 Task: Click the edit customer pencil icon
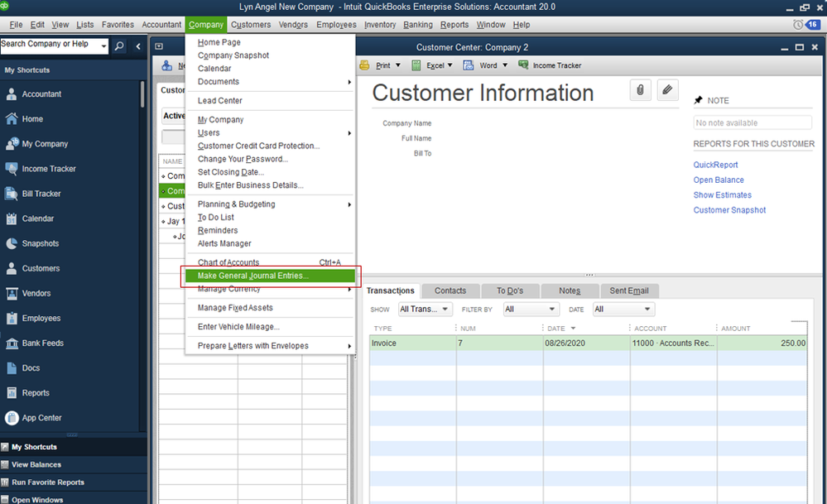667,90
